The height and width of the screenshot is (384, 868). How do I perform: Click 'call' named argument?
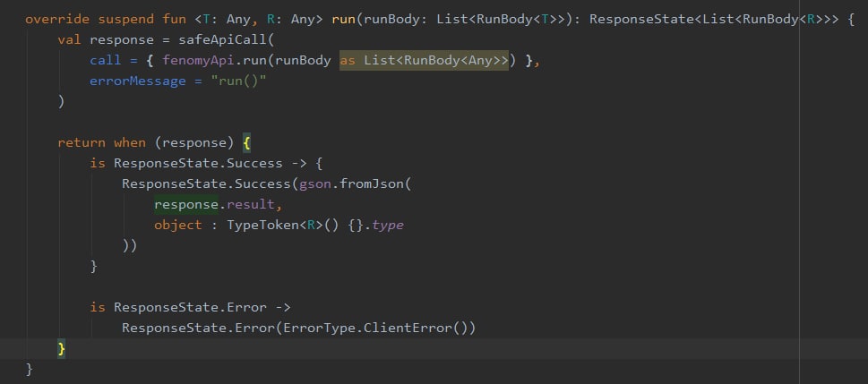pyautogui.click(x=105, y=60)
